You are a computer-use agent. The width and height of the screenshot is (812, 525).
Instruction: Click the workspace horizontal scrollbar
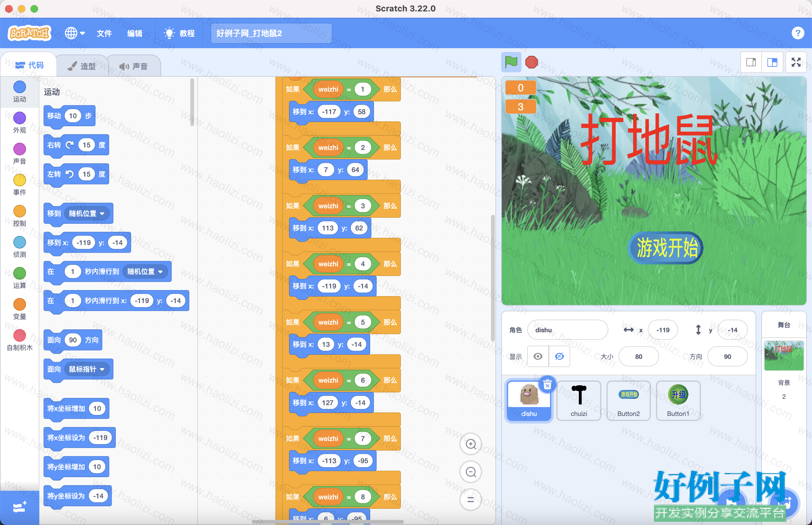pyautogui.click(x=327, y=522)
